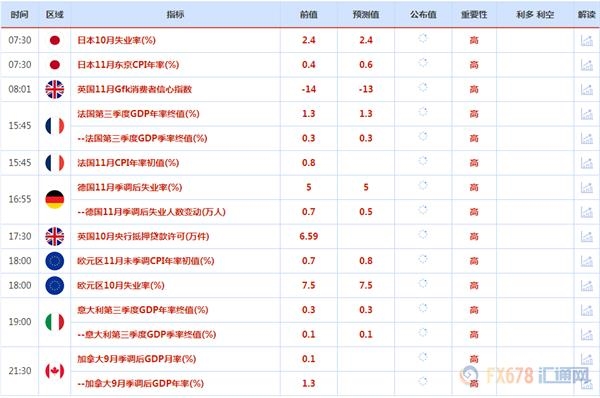Screen dimensions: 600x398
Task: Select time cell 17:30
Action: tap(20, 236)
